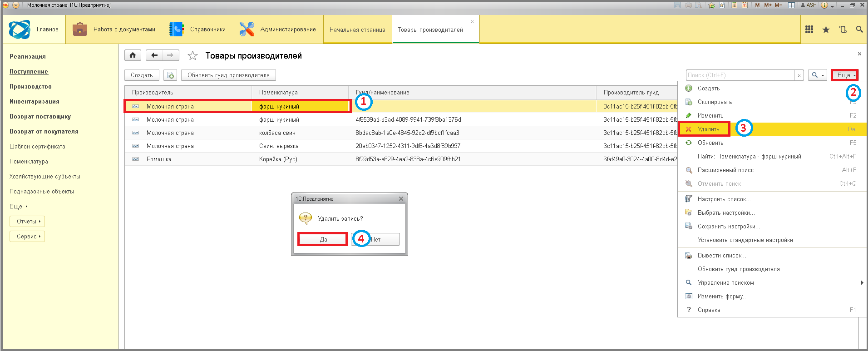Click Обновить гуид производителя toolbar button
Viewport: 868px width, 351px height.
click(x=228, y=75)
